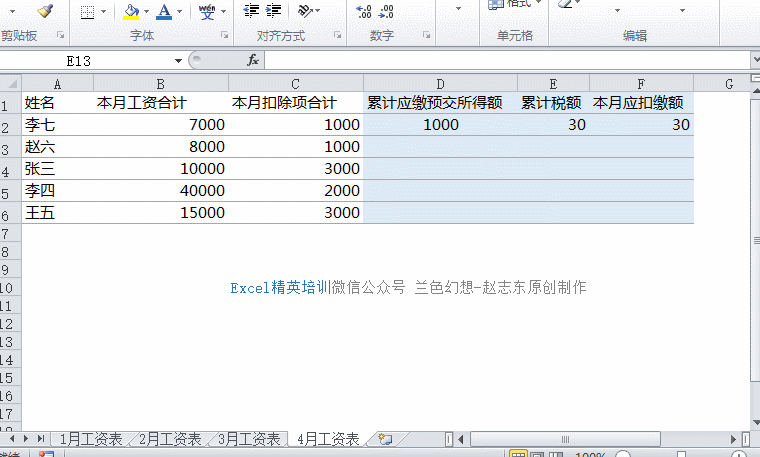Go to previous sheet tab arrow
This screenshot has width=760, height=457.
12,439
